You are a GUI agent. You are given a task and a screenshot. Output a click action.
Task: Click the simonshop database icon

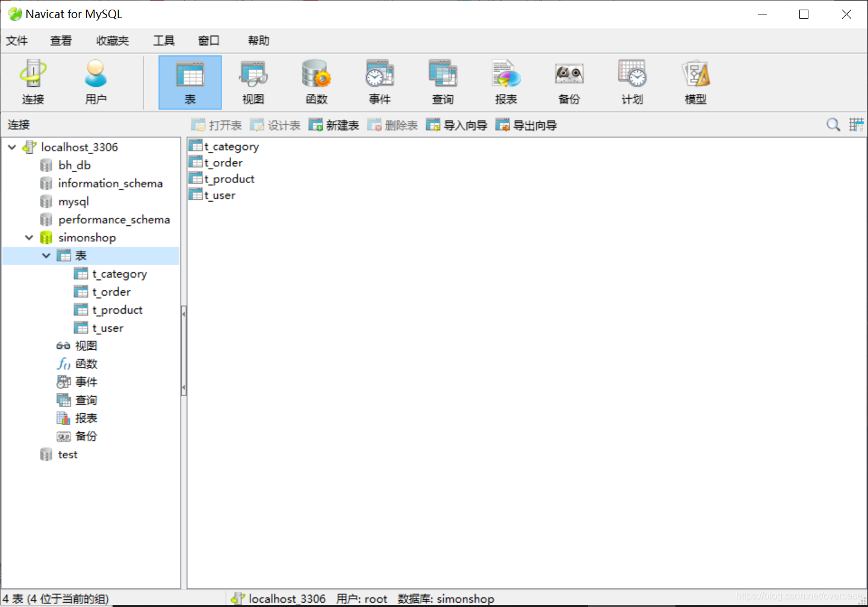(46, 237)
